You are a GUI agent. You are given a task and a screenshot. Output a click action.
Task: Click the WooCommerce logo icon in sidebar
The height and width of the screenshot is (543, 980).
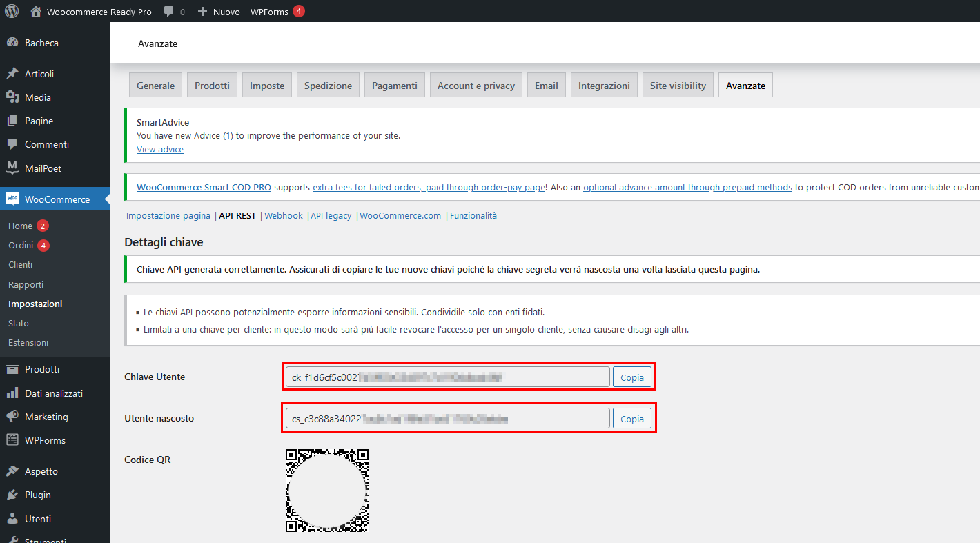[12, 199]
